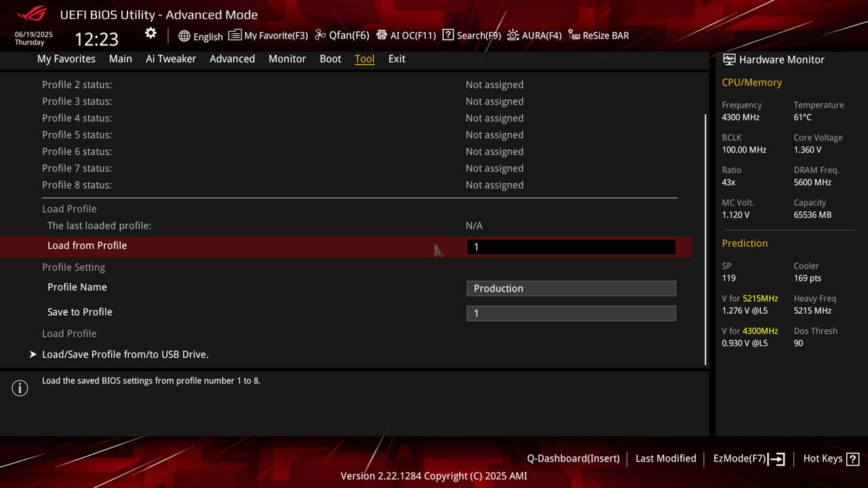868x488 pixels.
Task: Open Q-Dashboard(Insert) at the bottom
Action: coord(573,458)
